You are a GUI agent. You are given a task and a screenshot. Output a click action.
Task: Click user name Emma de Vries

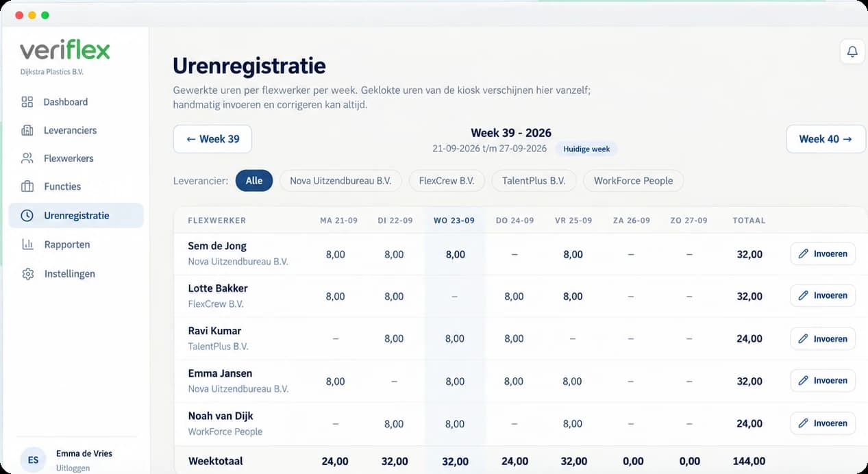pos(84,453)
